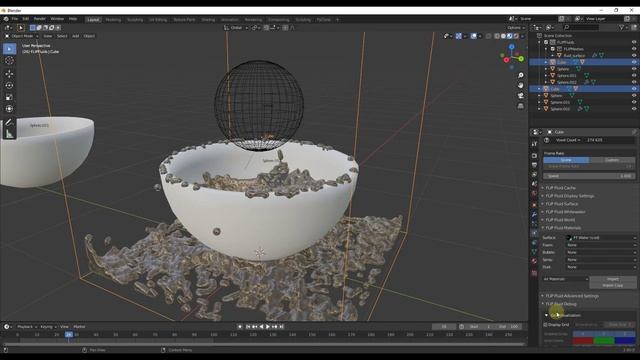
Task: Choose the Annotate pencil tool
Action: (x=9, y=122)
